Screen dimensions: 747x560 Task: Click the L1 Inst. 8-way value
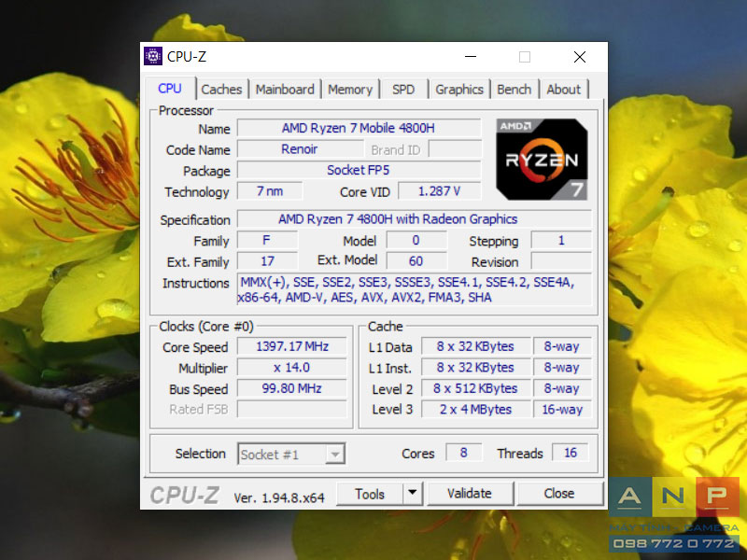point(562,368)
